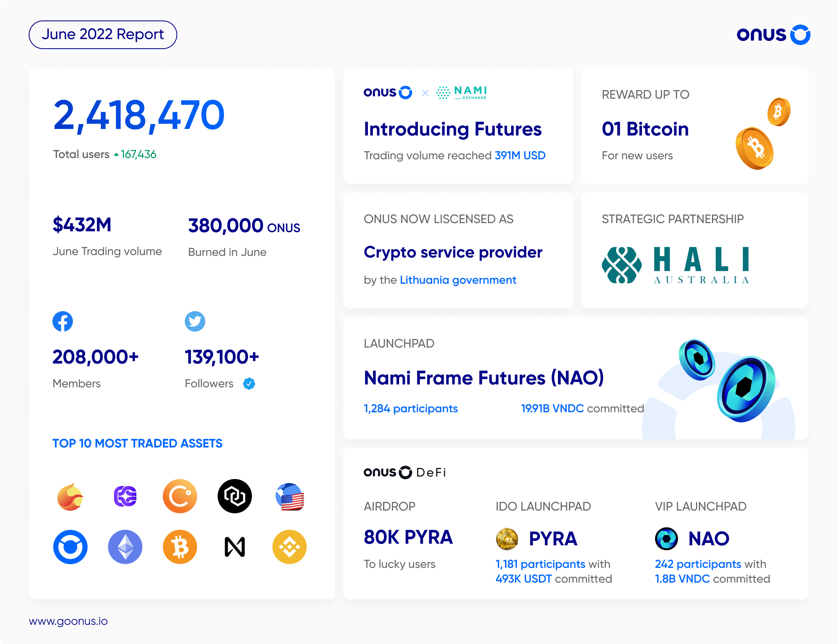Click the Bitcoin coin in traded assets

pyautogui.click(x=180, y=547)
